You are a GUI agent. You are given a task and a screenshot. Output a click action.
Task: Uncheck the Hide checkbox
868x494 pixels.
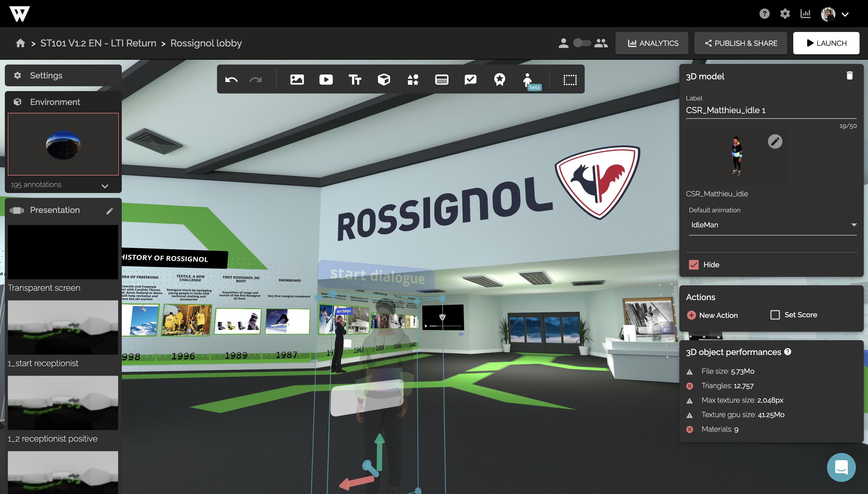(x=693, y=265)
